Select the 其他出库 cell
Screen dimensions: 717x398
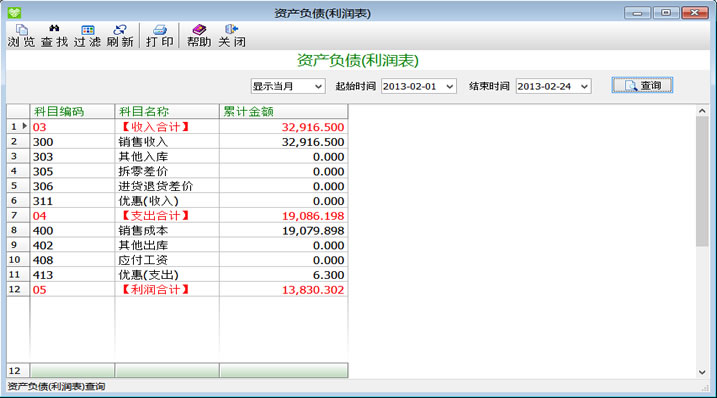pos(167,245)
